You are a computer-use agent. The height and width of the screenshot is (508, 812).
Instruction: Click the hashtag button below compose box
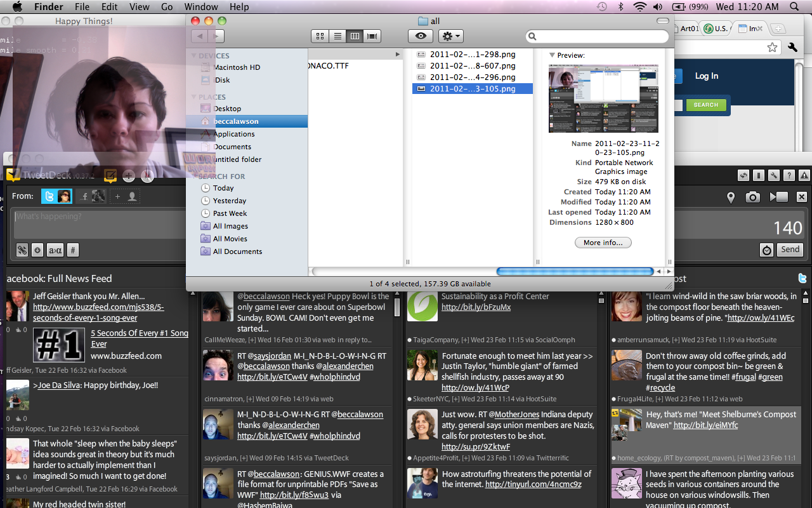point(73,250)
